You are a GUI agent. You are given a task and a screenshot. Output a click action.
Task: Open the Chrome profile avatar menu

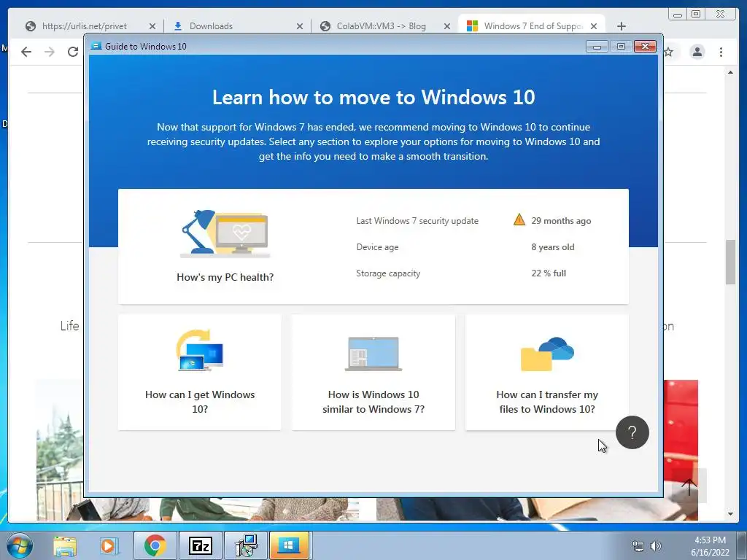click(697, 52)
